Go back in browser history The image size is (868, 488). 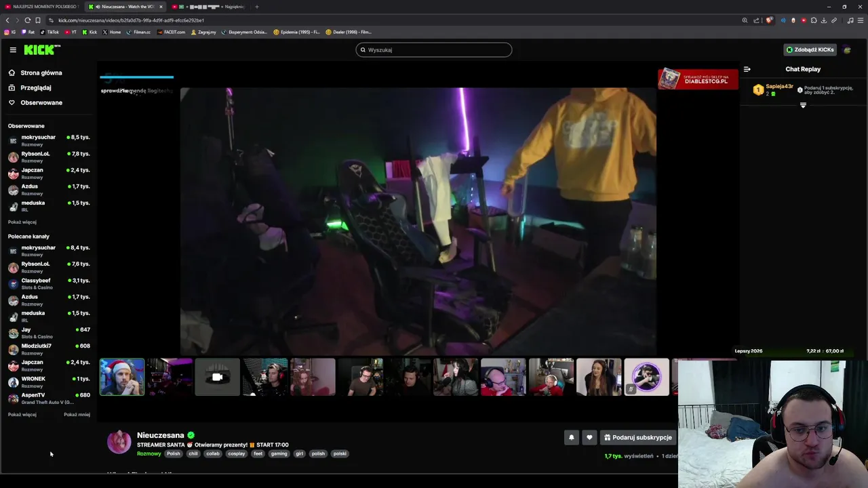point(7,20)
